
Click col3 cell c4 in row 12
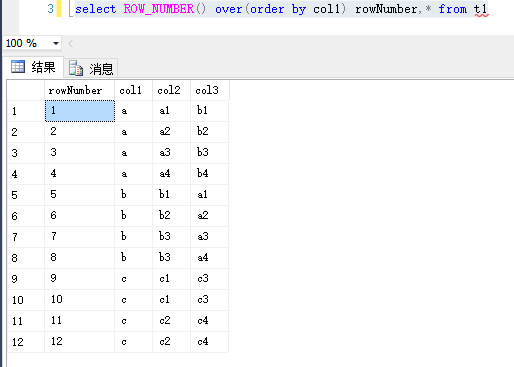click(209, 342)
